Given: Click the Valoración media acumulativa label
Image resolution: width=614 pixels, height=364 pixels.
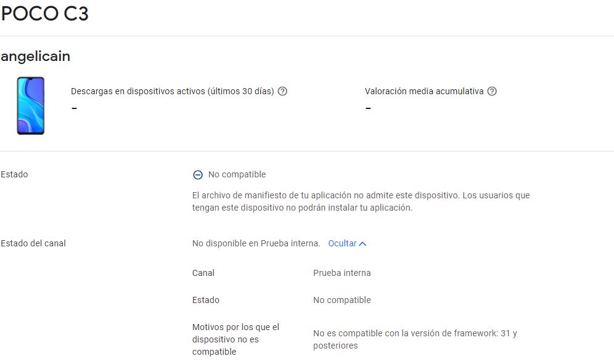Looking at the screenshot, I should (x=424, y=91).
